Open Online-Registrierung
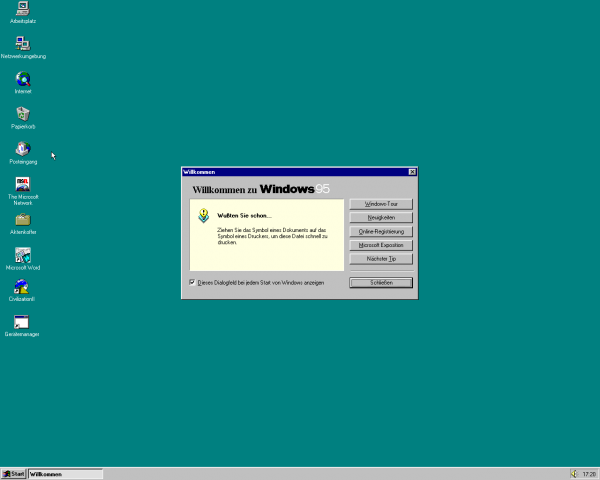 (x=381, y=232)
